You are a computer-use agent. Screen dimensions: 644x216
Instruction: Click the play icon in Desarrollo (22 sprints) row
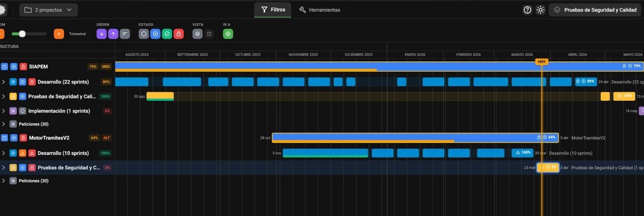click(23, 82)
